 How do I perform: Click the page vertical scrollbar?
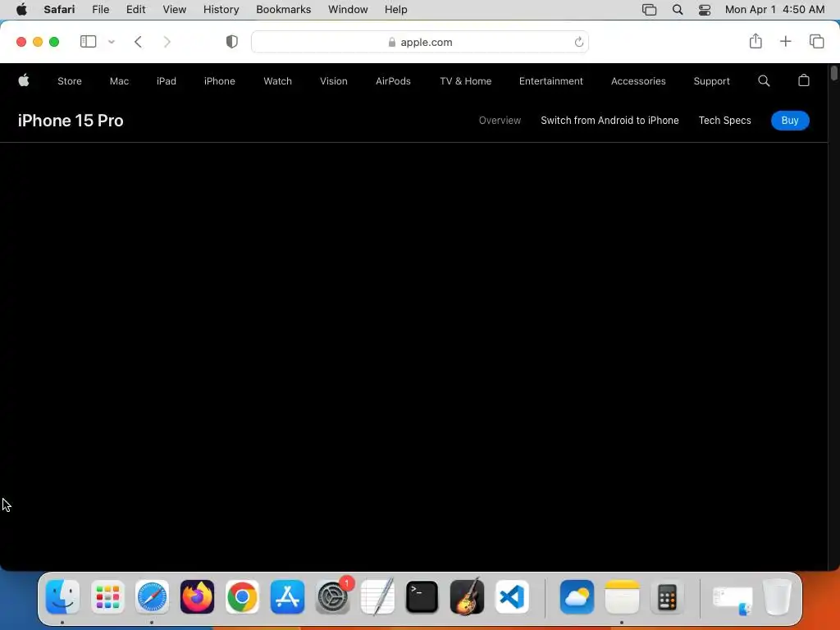(x=834, y=73)
